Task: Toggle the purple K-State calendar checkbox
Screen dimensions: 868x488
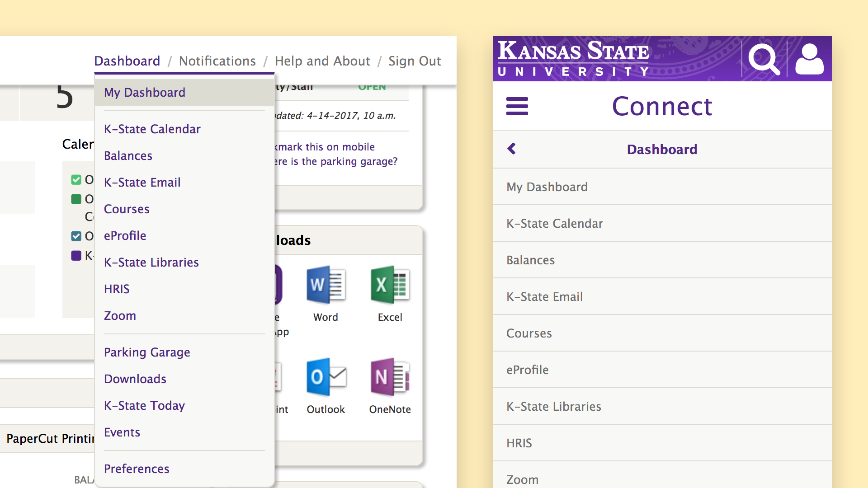Action: [x=76, y=256]
